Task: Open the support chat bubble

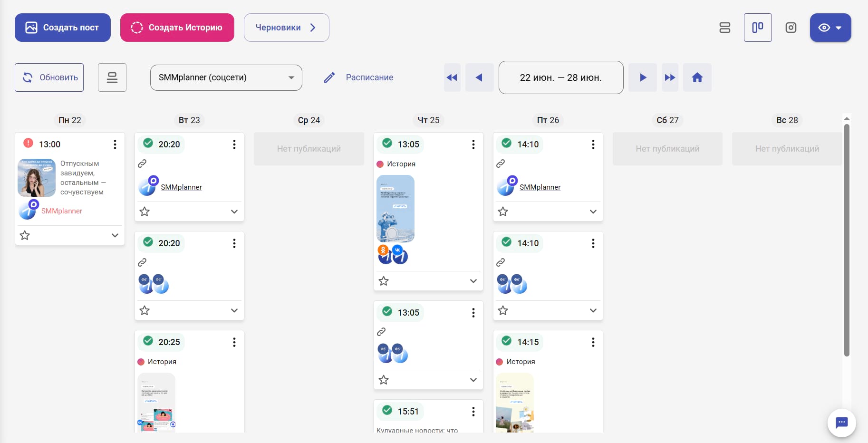Action: 842,422
